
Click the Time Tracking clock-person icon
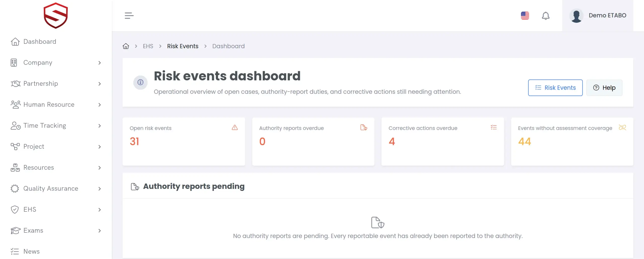point(16,126)
